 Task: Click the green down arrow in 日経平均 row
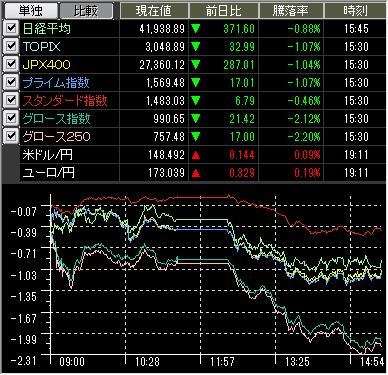196,29
